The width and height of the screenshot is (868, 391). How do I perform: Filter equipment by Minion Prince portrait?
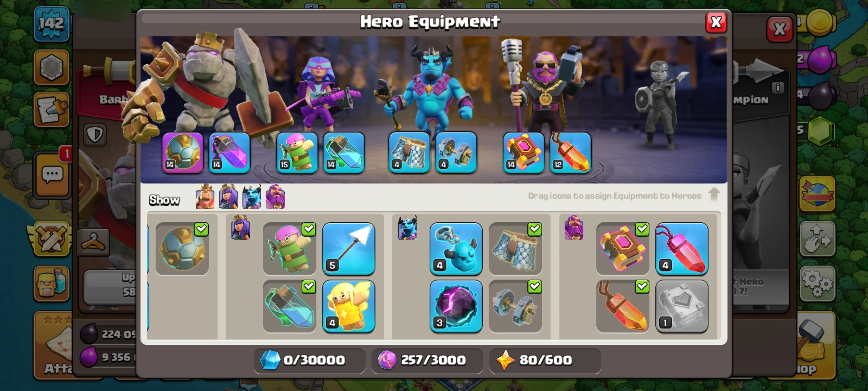coord(252,197)
